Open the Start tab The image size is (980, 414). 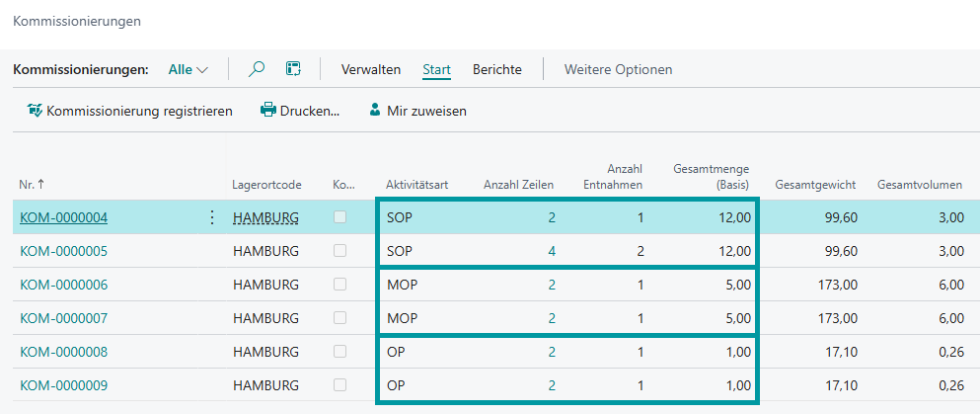(436, 69)
